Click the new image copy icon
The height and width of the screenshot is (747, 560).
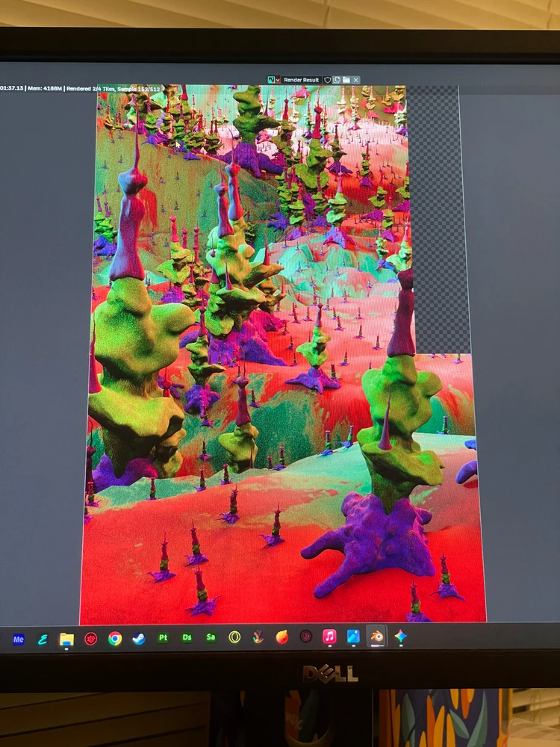point(337,80)
